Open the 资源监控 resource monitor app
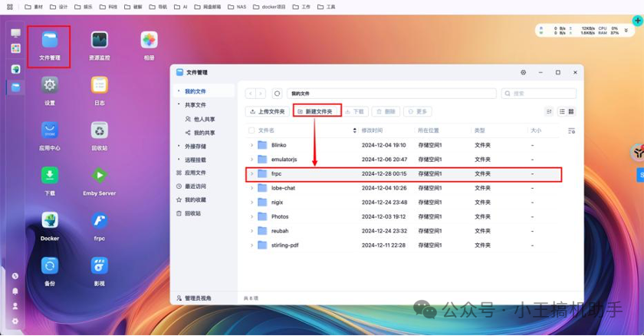This screenshot has width=644, height=336. pyautogui.click(x=99, y=41)
